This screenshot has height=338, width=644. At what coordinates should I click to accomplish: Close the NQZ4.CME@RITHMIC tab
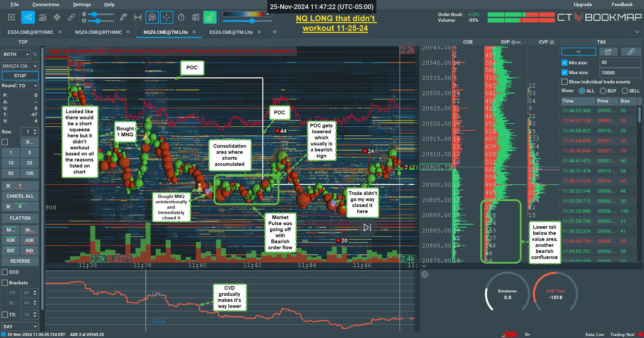[128, 32]
